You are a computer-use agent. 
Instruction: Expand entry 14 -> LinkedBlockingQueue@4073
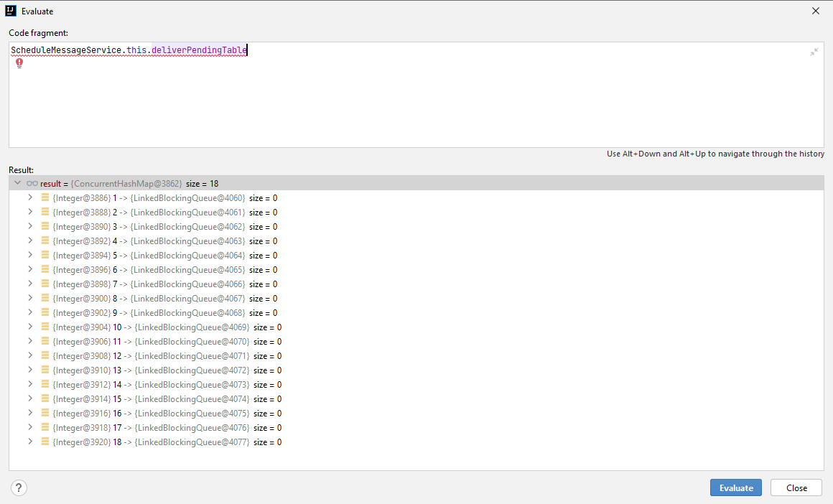30,384
